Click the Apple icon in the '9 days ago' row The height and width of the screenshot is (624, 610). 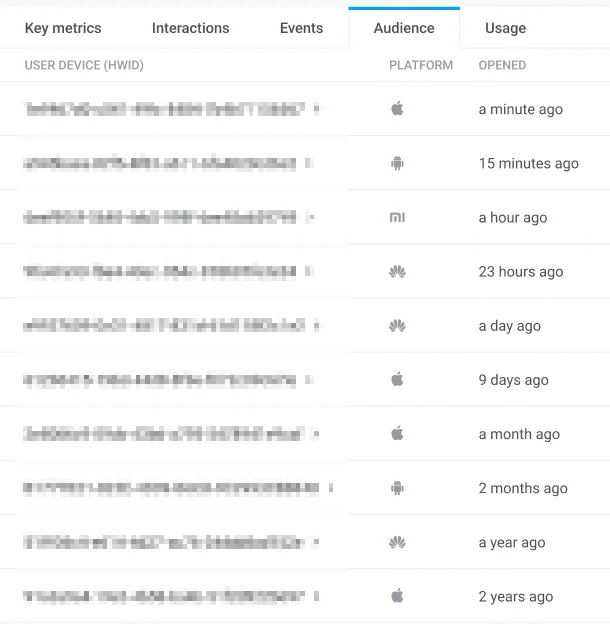coord(397,379)
